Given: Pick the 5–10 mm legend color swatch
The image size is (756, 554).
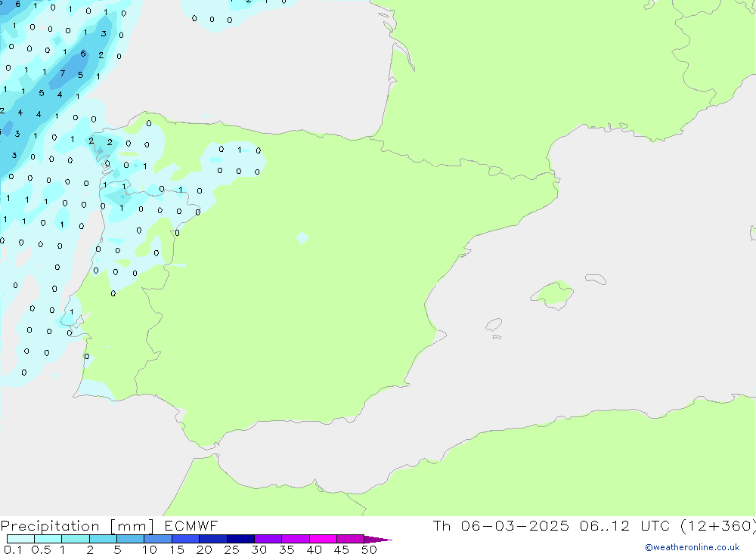Looking at the screenshot, I should tap(131, 539).
